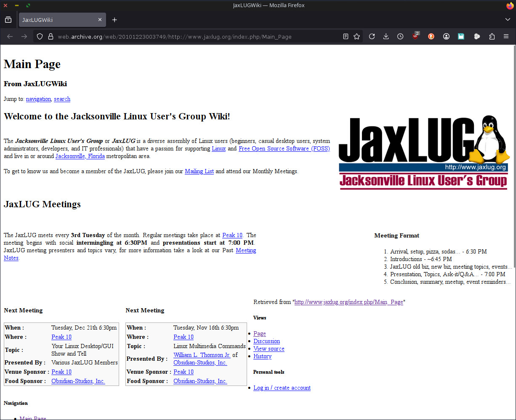The height and width of the screenshot is (420, 516).
Task: Open the Firefox account icon
Action: (446, 36)
